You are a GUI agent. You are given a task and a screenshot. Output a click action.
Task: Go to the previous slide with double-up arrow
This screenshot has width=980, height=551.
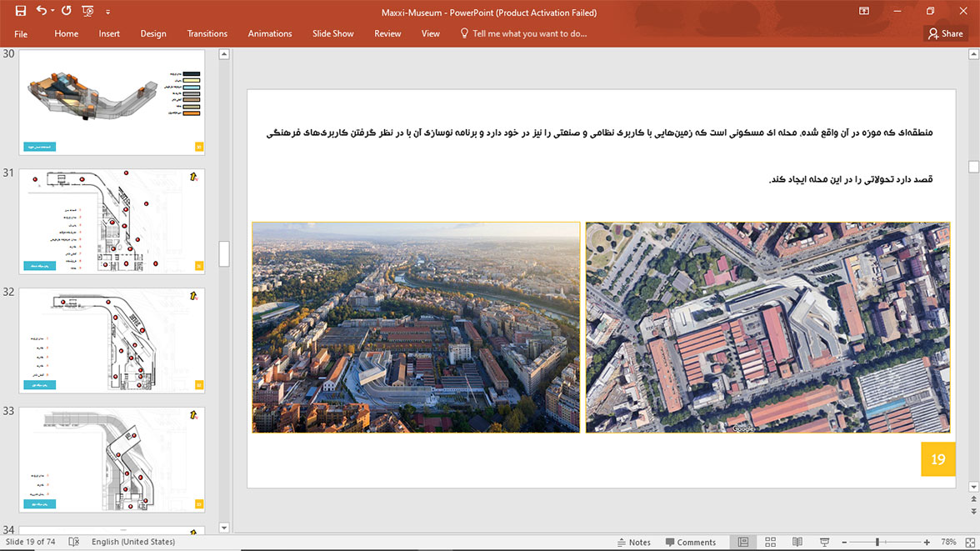click(x=973, y=499)
